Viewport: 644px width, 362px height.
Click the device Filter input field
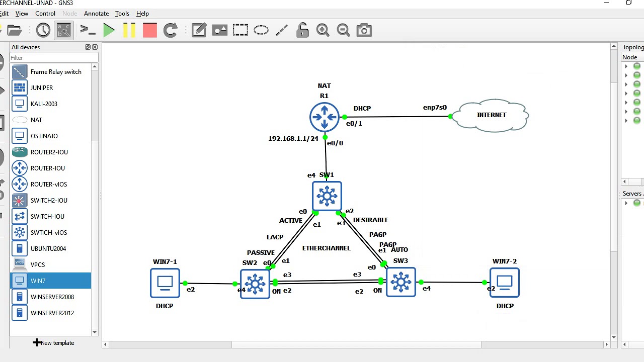pos(54,58)
